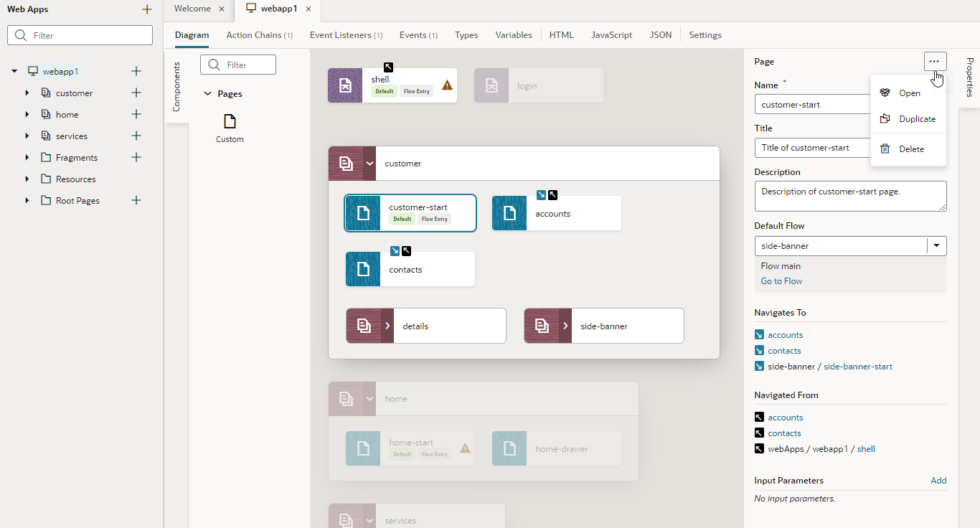Image resolution: width=980 pixels, height=528 pixels.
Task: Click the Components filter field
Action: 238,65
